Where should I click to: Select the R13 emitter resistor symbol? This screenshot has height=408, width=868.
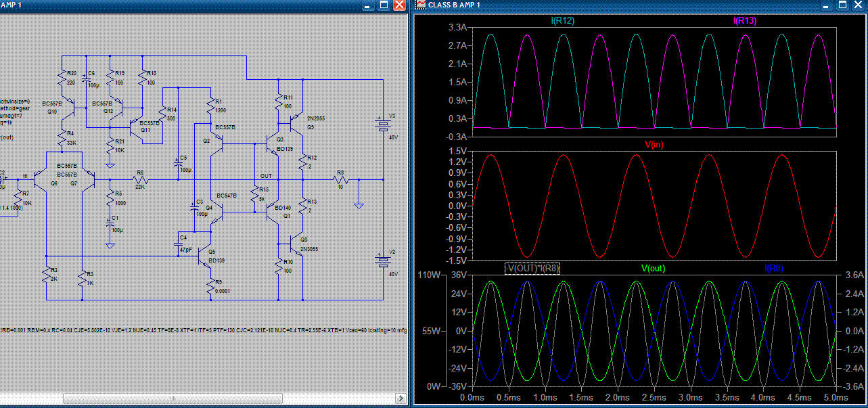point(303,204)
